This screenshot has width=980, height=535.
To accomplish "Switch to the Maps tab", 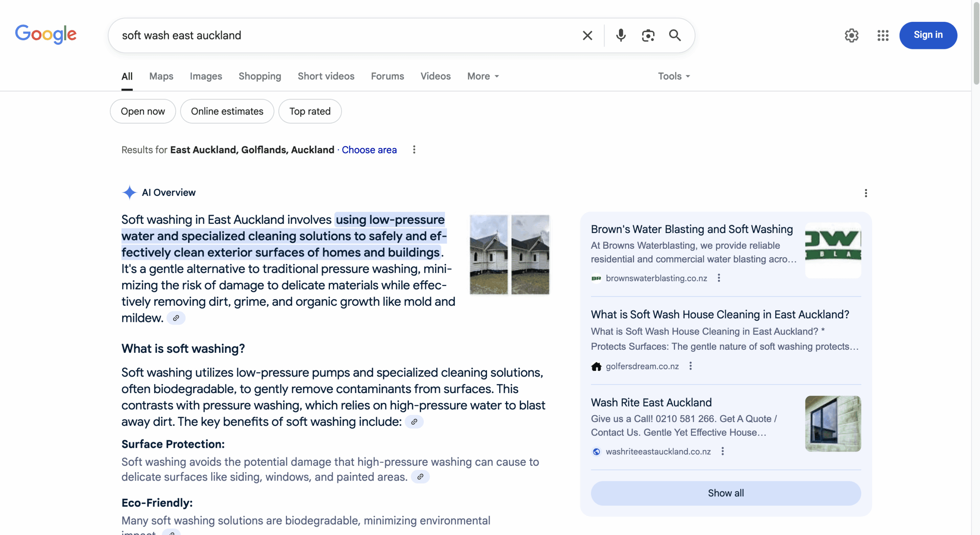I will (161, 76).
